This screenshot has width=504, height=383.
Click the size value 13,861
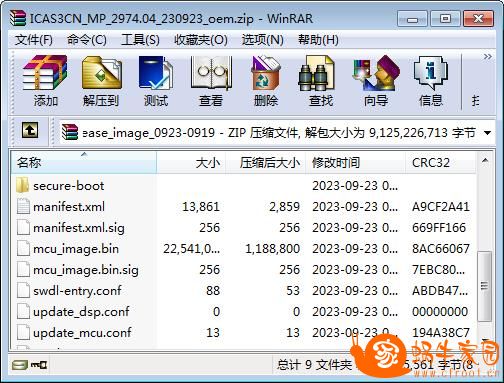pos(201,207)
